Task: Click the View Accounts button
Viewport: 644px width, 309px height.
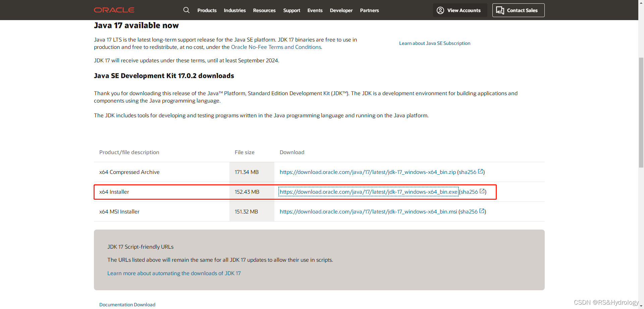Action: point(460,10)
